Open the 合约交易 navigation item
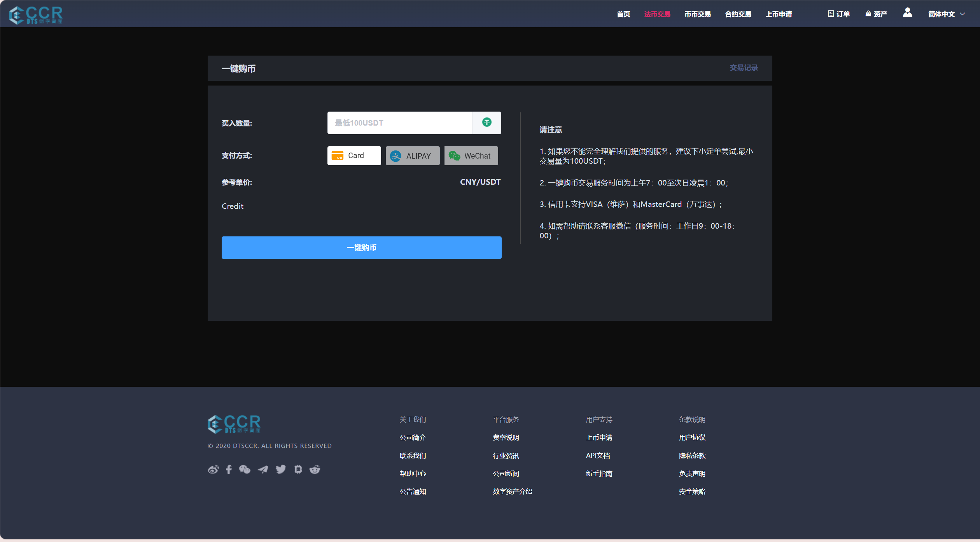 point(738,14)
